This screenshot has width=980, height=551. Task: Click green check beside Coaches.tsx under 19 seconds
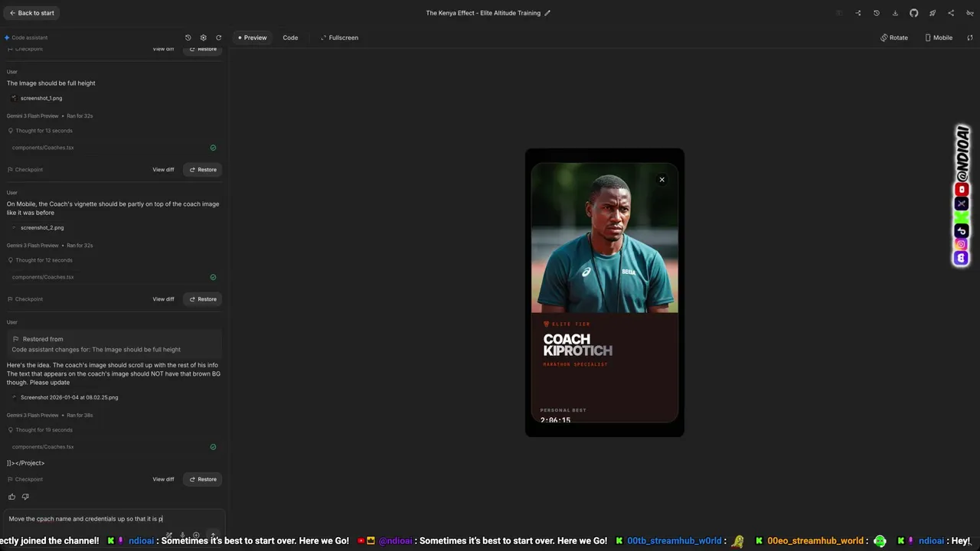click(x=213, y=447)
